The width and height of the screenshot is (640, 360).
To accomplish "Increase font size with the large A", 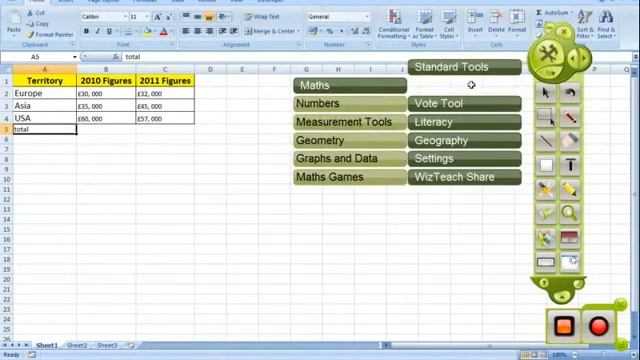I will coord(157,17).
